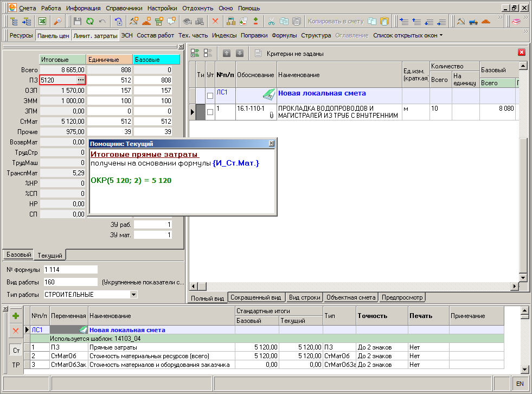This screenshot has width=532, height=394.
Task: Click the 'Новая локальная смета' title in estimate table
Action: (322, 93)
